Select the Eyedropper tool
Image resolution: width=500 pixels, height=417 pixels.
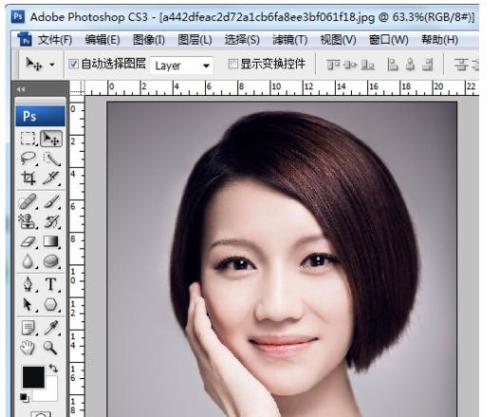pyautogui.click(x=51, y=328)
